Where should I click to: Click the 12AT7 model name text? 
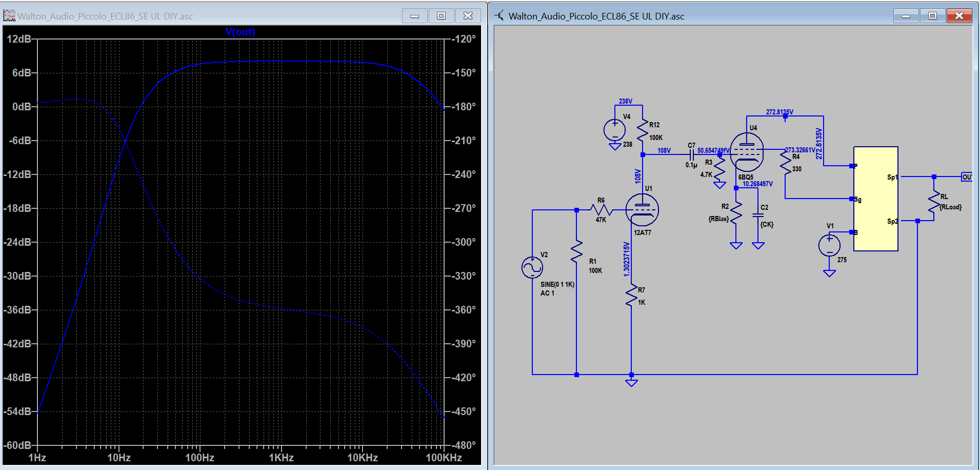tap(642, 232)
